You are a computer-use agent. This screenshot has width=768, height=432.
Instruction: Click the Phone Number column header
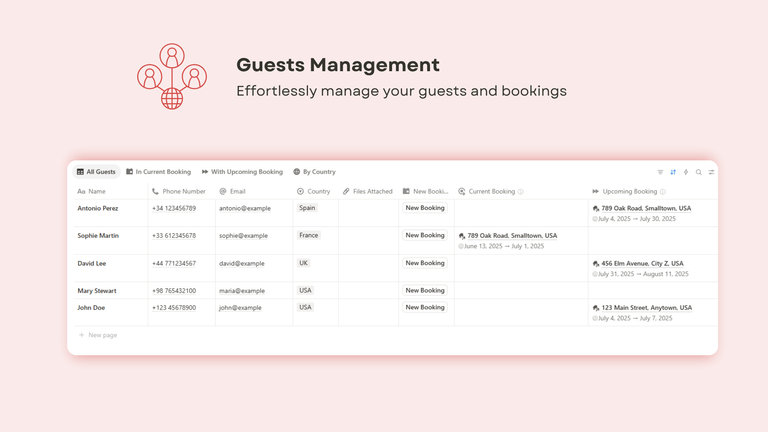tap(181, 192)
